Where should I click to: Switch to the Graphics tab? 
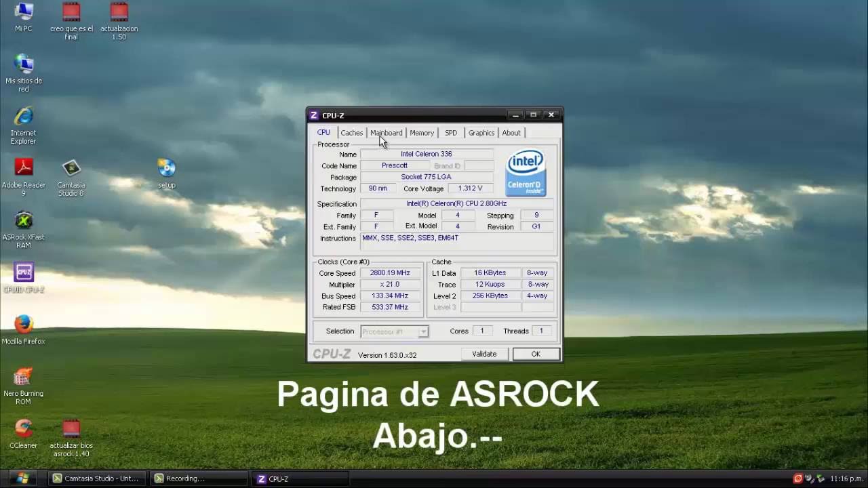pyautogui.click(x=481, y=133)
